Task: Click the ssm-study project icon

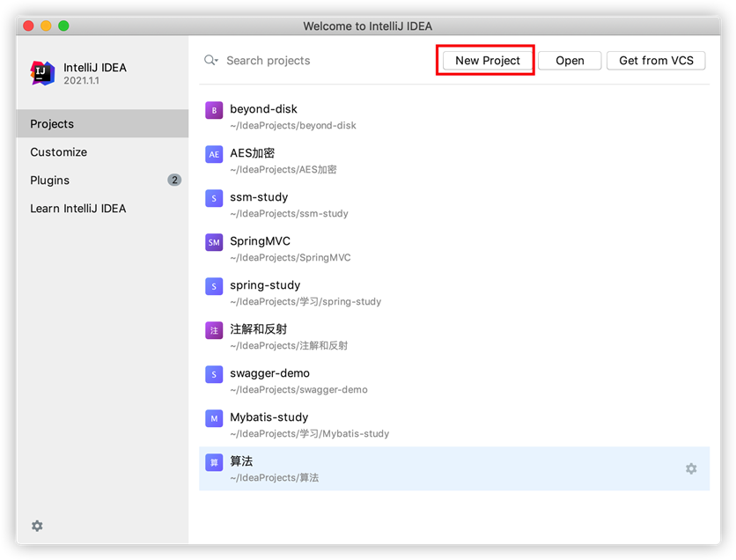Action: click(214, 198)
